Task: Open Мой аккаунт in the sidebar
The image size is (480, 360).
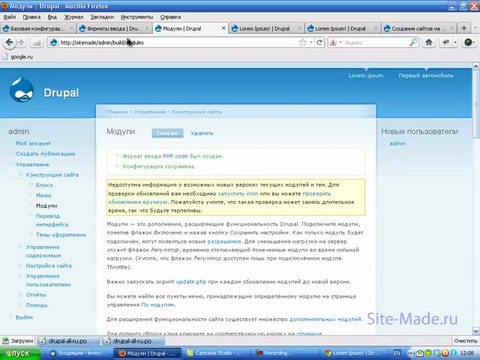Action: tap(33, 143)
